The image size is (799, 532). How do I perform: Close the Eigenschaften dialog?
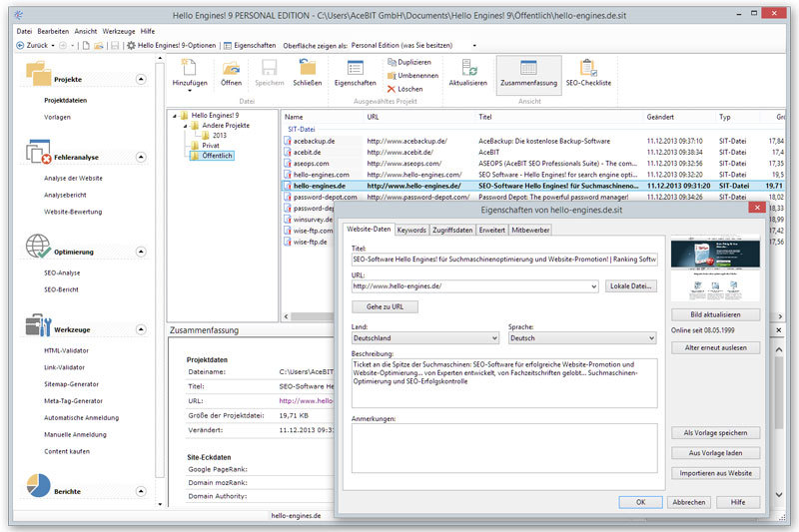coord(757,208)
